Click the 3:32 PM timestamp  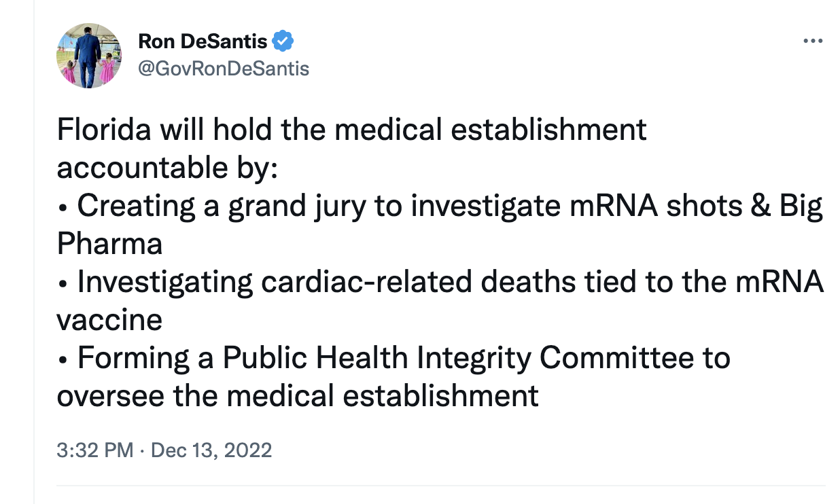[95, 450]
